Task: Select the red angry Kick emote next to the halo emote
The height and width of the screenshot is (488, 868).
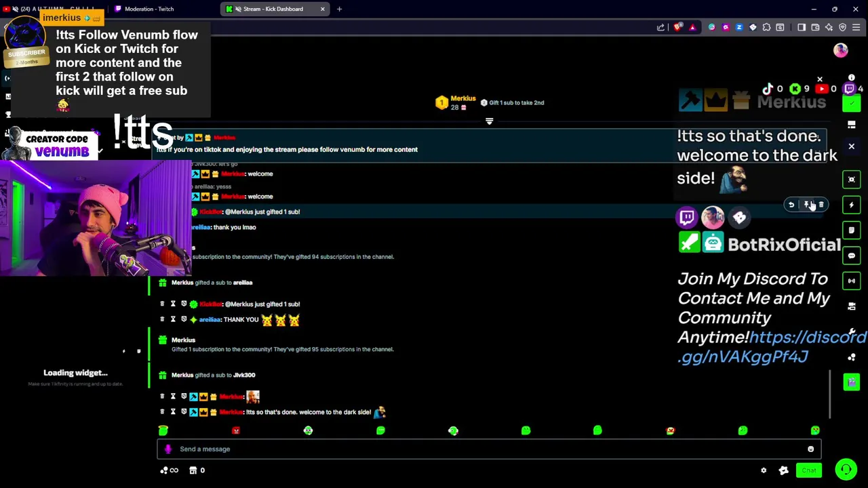Action: coord(235,430)
